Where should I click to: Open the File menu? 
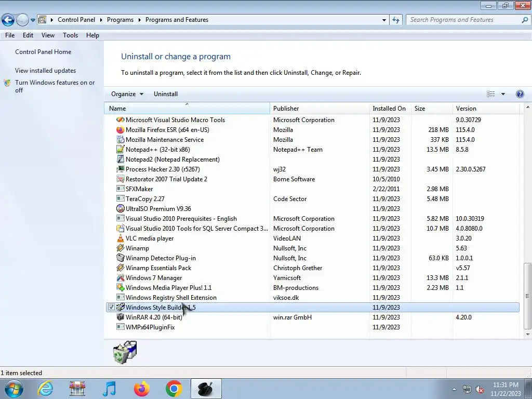10,35
